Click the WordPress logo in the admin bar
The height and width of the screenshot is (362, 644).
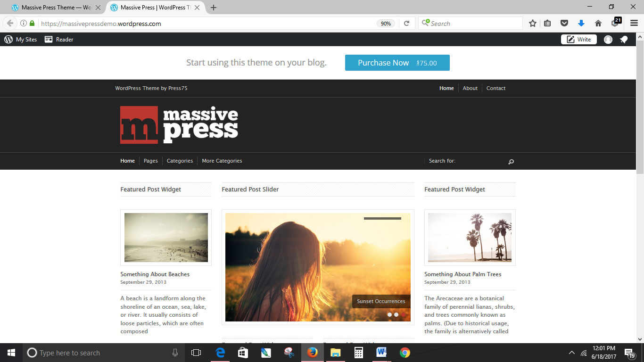click(x=8, y=39)
